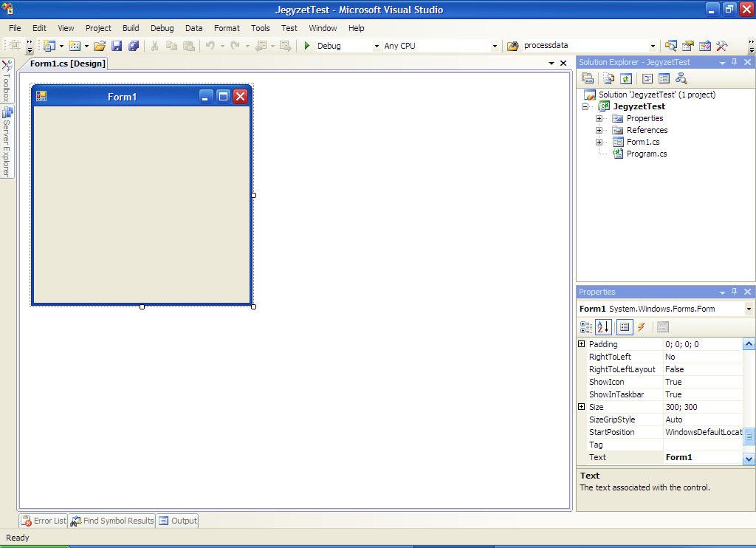Click the View Class Diagram icon

point(681,78)
